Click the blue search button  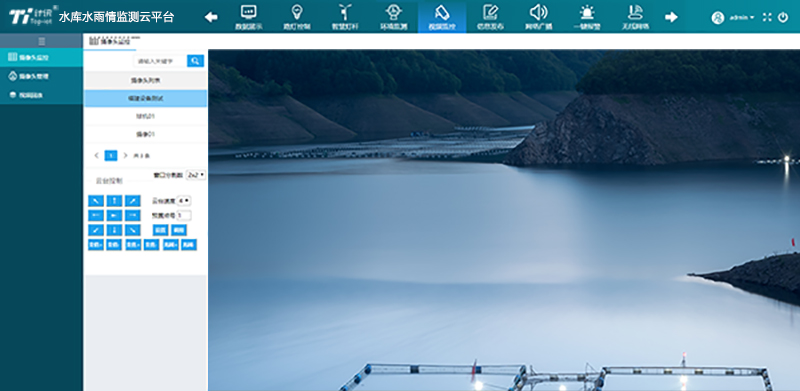tap(195, 61)
